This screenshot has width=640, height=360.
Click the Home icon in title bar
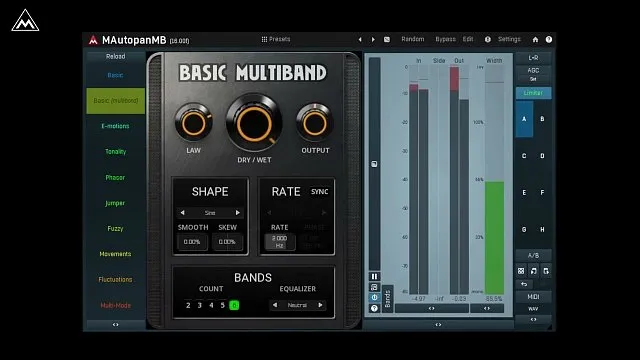[x=535, y=40]
